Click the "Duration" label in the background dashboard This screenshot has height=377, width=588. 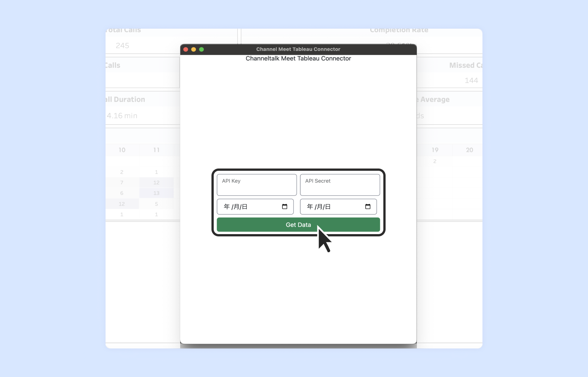(x=129, y=100)
